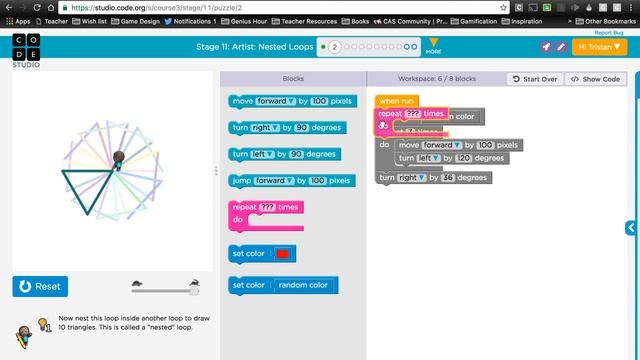Click the Show Code button
The height and width of the screenshot is (360, 640).
pos(596,79)
